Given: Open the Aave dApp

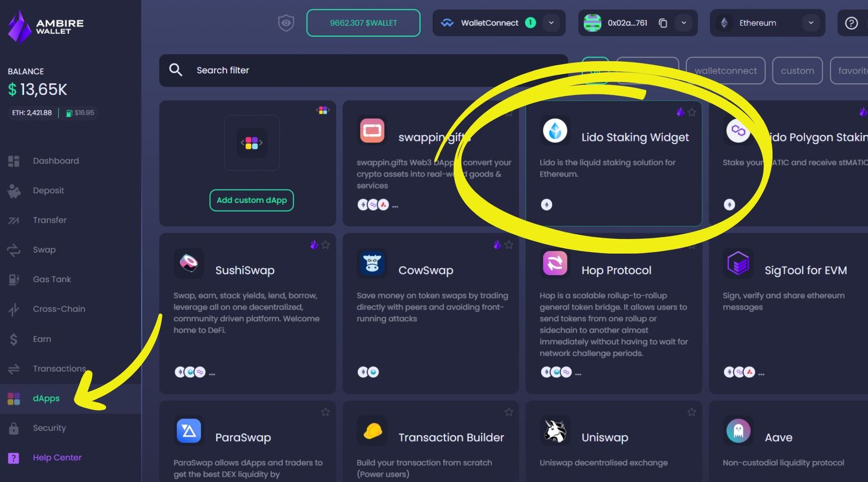Looking at the screenshot, I should pyautogui.click(x=788, y=441).
